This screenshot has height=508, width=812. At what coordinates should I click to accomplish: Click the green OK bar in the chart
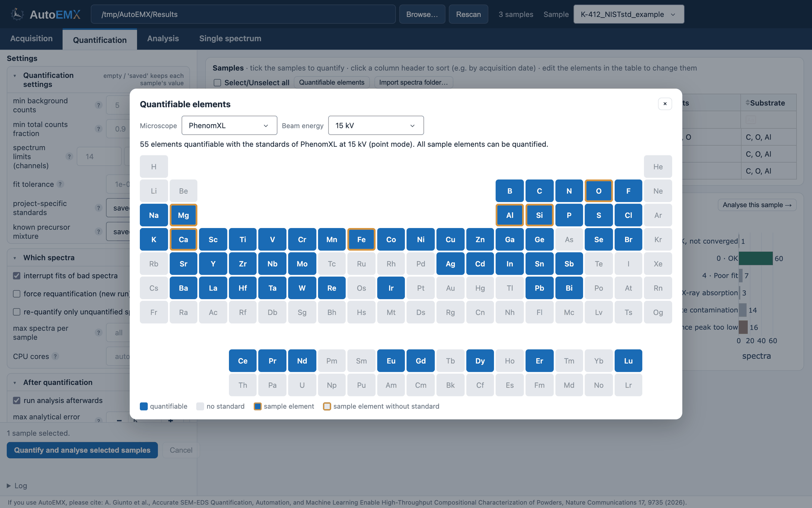coord(756,259)
